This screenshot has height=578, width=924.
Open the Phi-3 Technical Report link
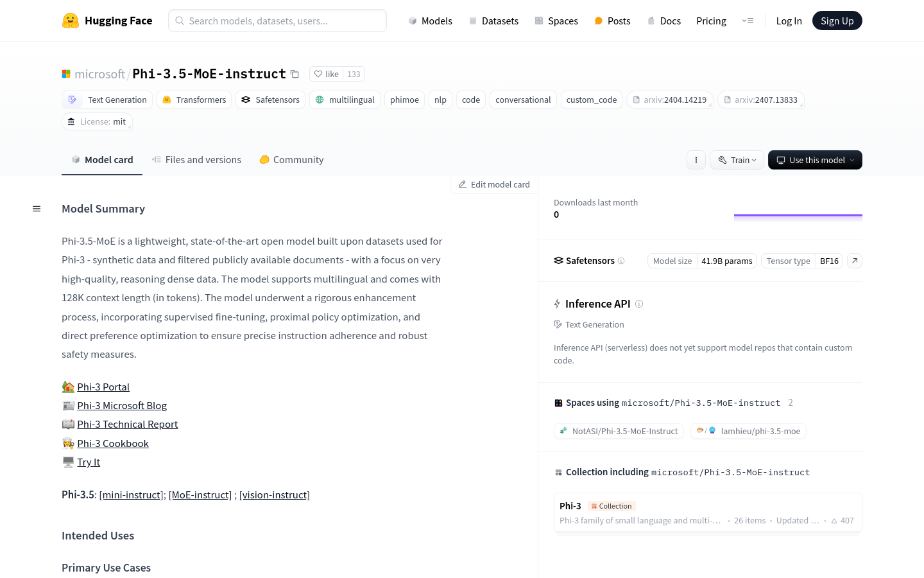128,425
